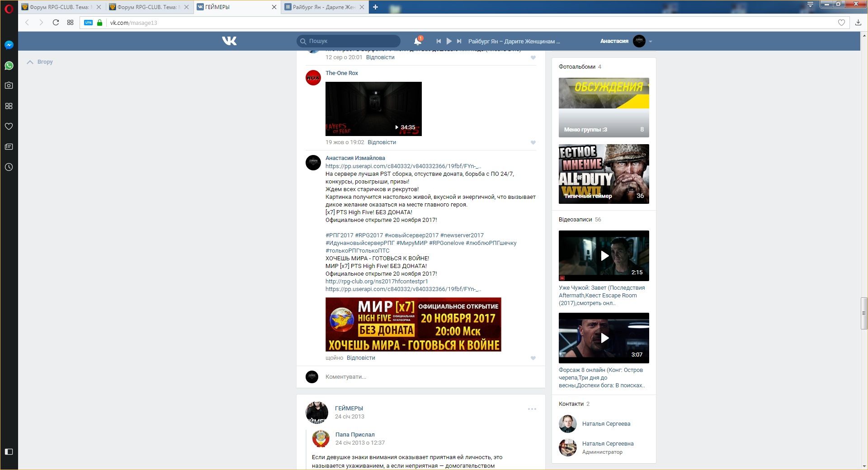
Task: Reply to the щойно comment
Action: point(361,358)
